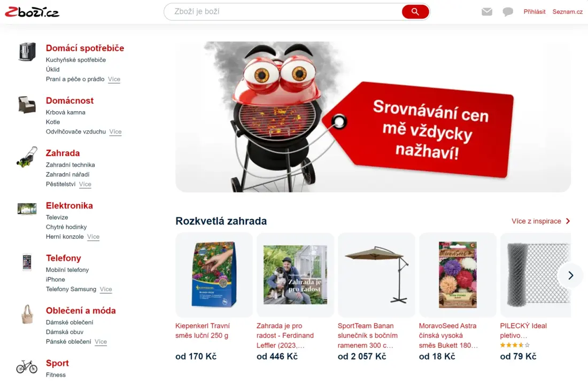Click the bicycle icon for Sport
The image size is (588, 381).
coord(27,367)
